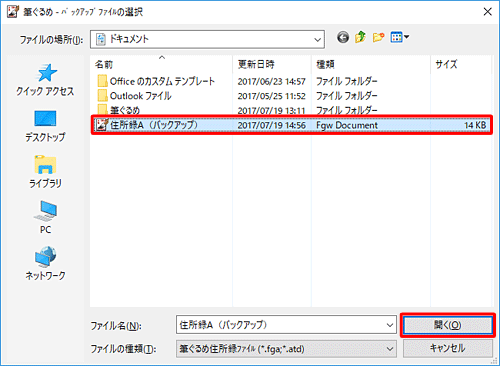Click the 開く(O) button

448,325
